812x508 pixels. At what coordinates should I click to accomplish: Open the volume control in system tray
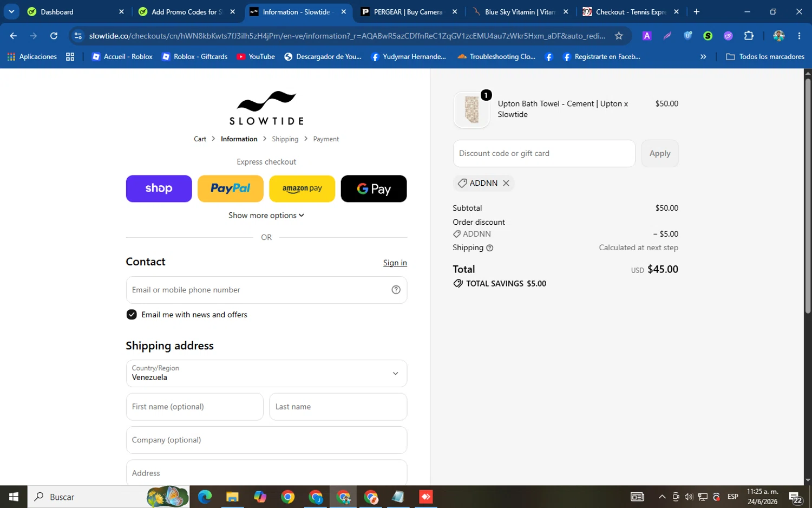(x=689, y=497)
